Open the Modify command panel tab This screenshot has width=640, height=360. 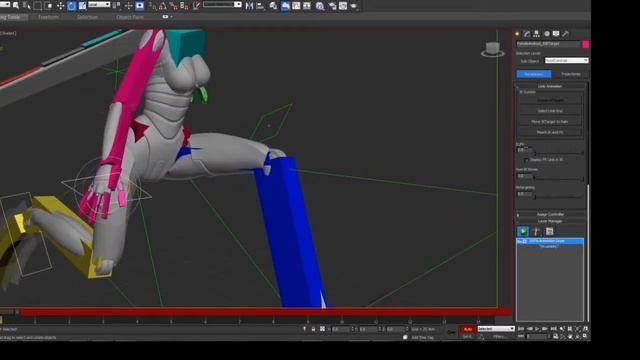(527, 34)
